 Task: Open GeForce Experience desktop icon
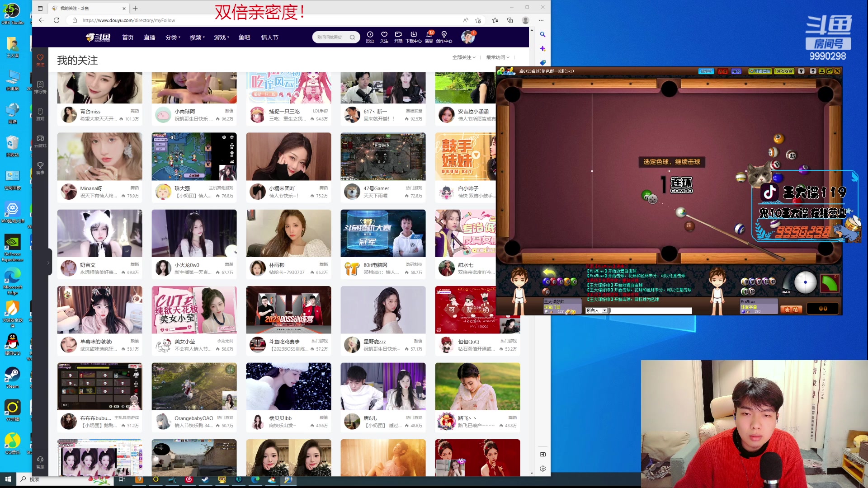[x=13, y=248]
